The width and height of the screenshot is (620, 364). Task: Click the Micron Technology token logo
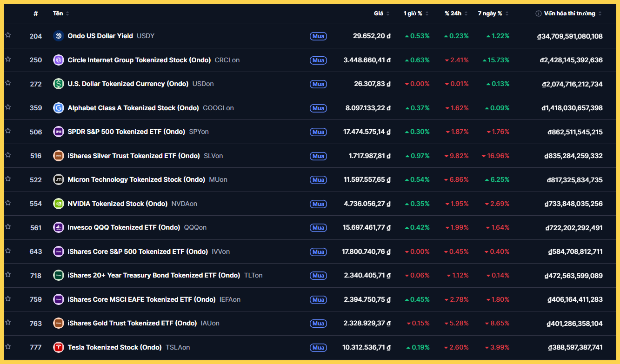[x=58, y=179]
